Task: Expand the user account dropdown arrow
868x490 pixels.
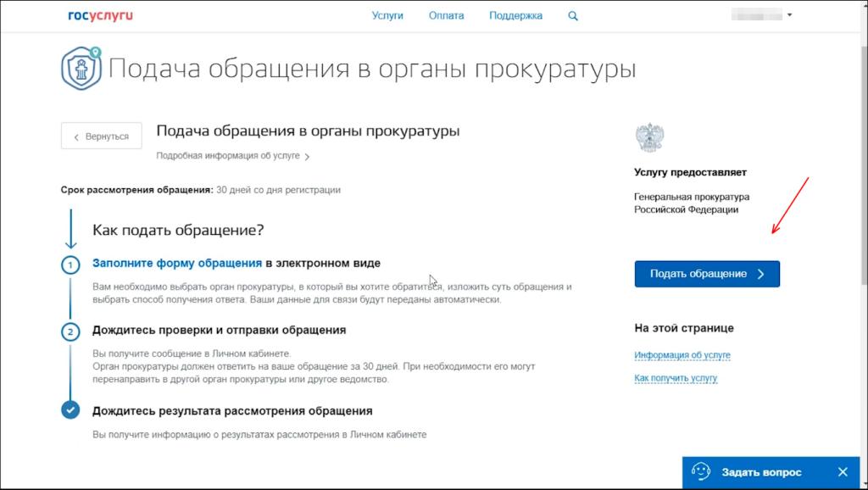Action: [789, 15]
